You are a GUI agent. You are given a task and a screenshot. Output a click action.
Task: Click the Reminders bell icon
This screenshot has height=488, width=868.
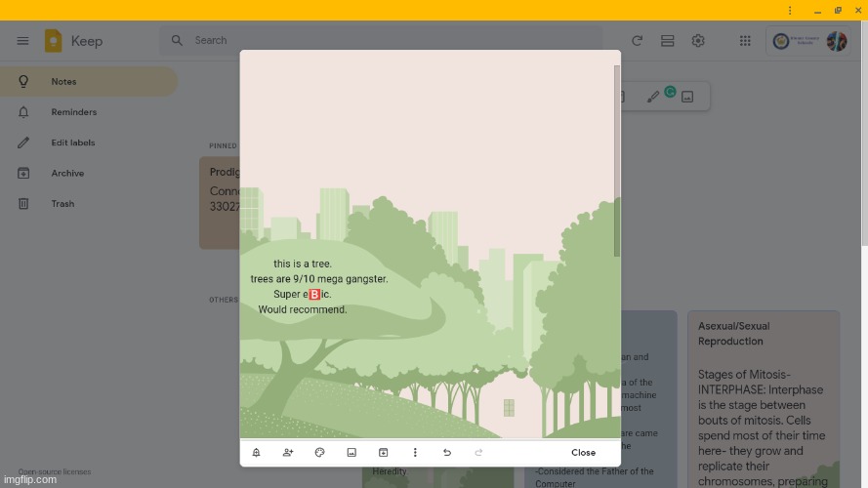point(23,112)
